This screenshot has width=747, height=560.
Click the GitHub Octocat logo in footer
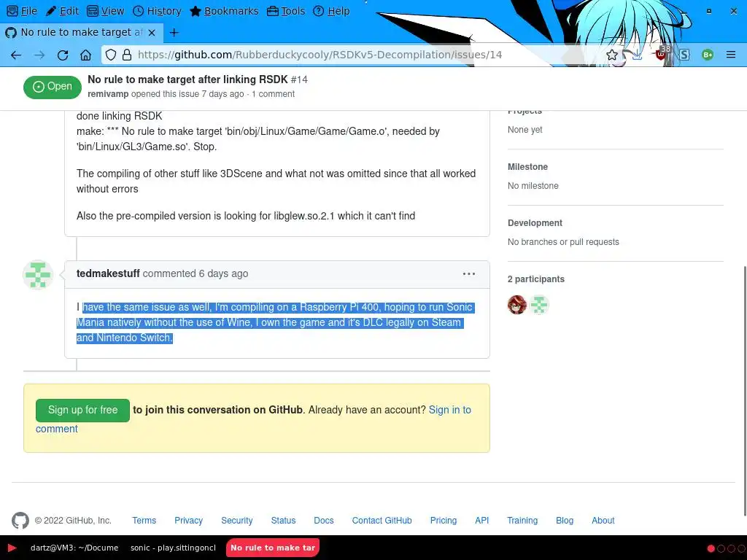point(20,521)
